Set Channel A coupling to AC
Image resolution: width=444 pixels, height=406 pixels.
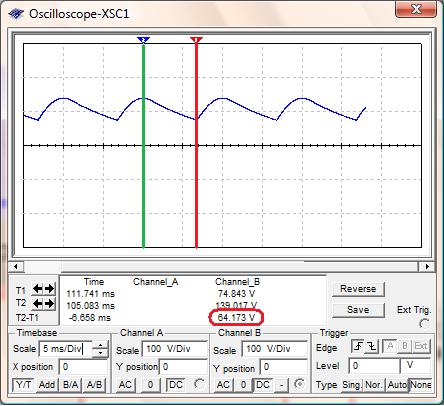pos(125,385)
